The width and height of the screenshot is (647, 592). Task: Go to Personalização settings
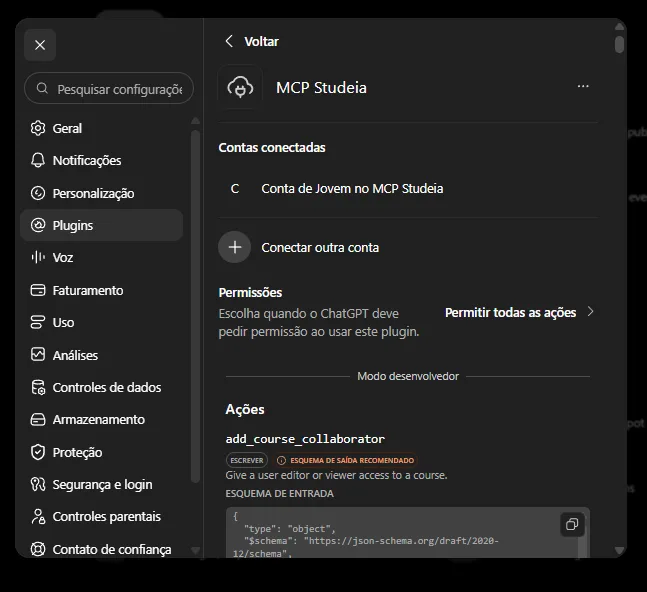point(102,193)
